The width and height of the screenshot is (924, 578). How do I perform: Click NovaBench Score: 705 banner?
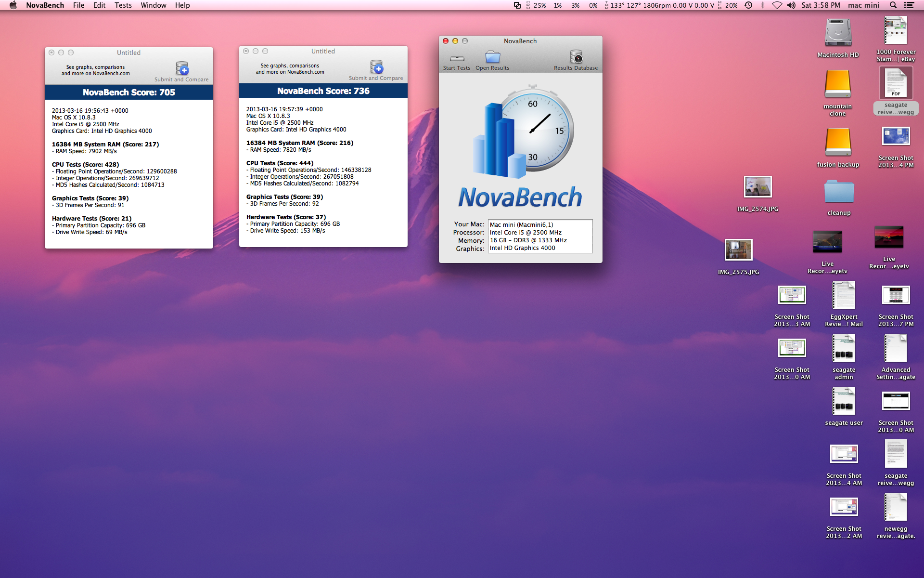point(129,92)
